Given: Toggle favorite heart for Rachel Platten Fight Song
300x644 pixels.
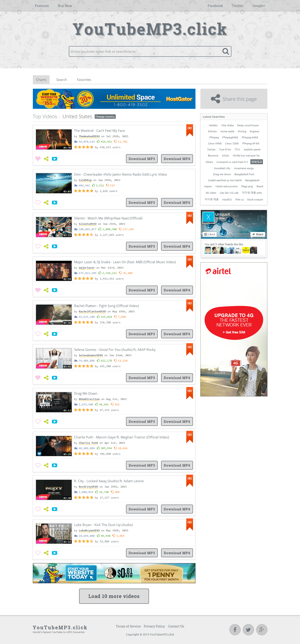Looking at the screenshot, I should (x=38, y=334).
